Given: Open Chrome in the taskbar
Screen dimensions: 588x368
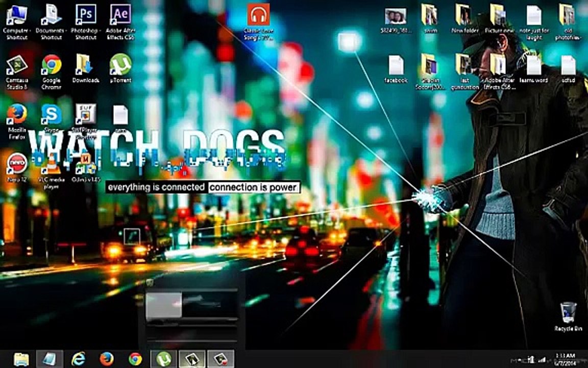Looking at the screenshot, I should (135, 359).
